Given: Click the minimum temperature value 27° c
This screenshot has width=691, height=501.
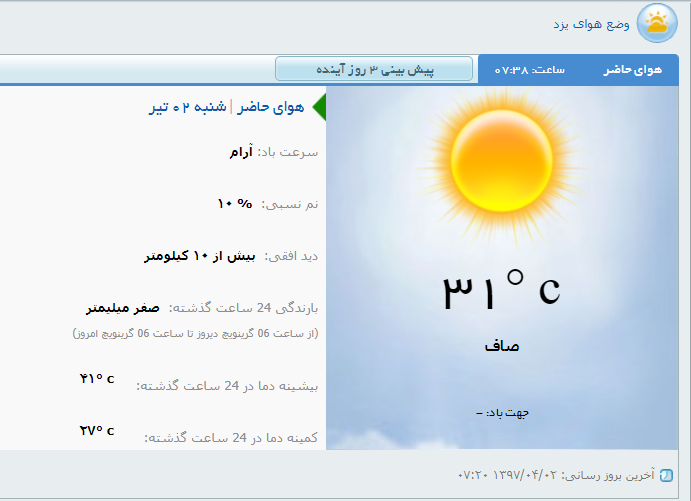Looking at the screenshot, I should pyautogui.click(x=97, y=431).
